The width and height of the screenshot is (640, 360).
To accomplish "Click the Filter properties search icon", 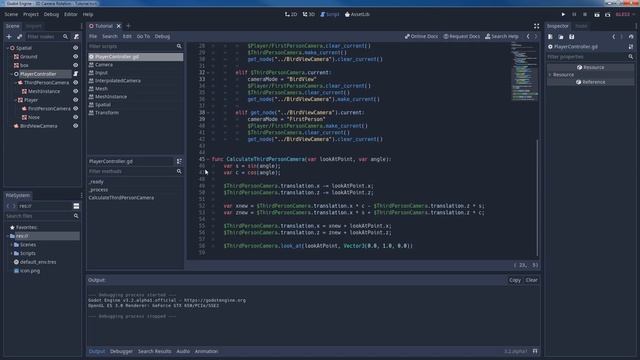I will coord(631,57).
